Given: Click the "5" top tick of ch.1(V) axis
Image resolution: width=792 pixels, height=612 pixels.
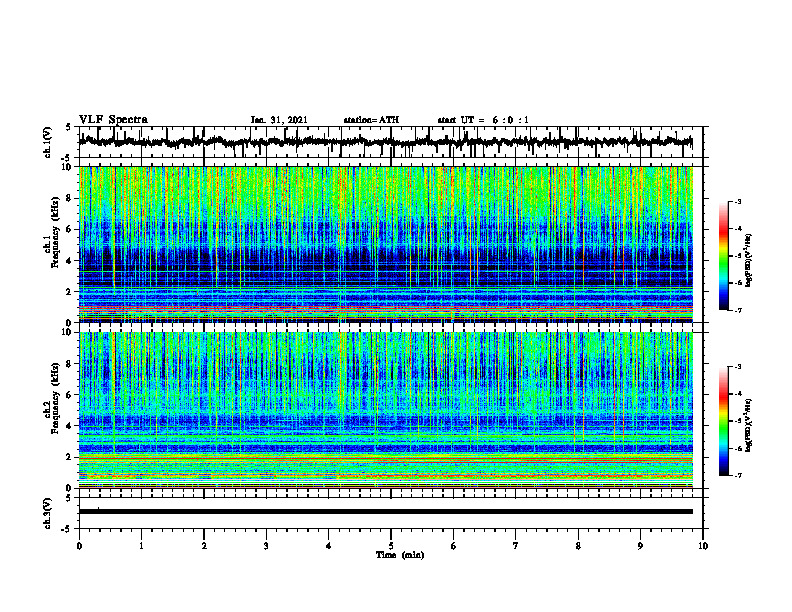Looking at the screenshot, I should (x=69, y=127).
